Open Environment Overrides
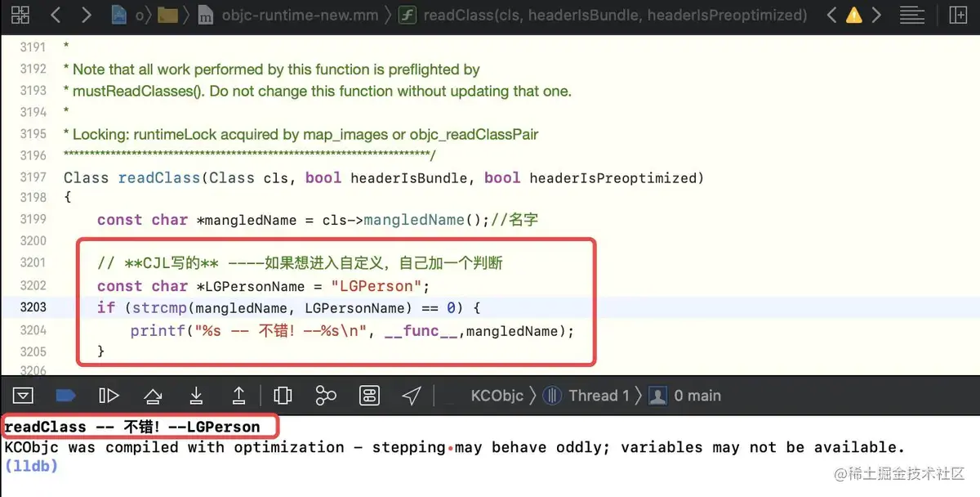This screenshot has width=980, height=497. 369,396
